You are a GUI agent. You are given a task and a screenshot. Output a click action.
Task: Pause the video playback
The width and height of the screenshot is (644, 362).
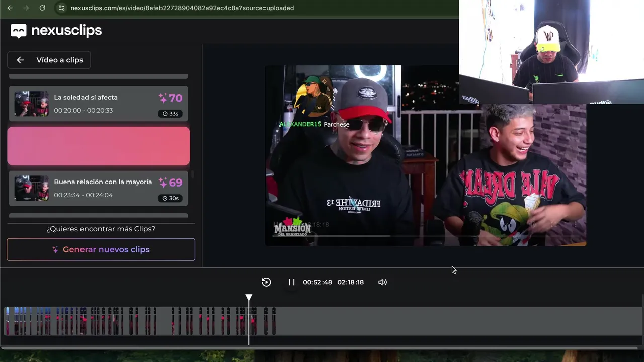tap(291, 282)
